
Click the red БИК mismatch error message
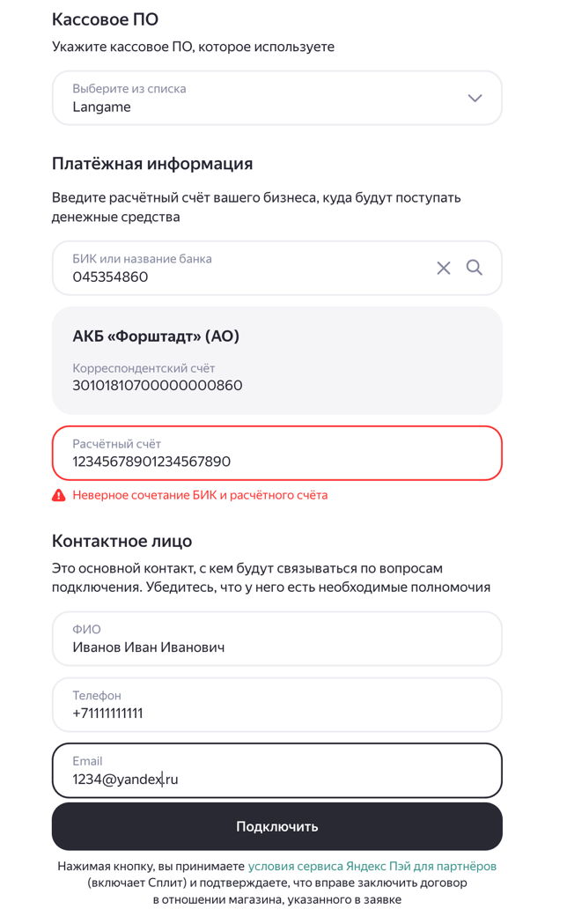[x=200, y=496]
